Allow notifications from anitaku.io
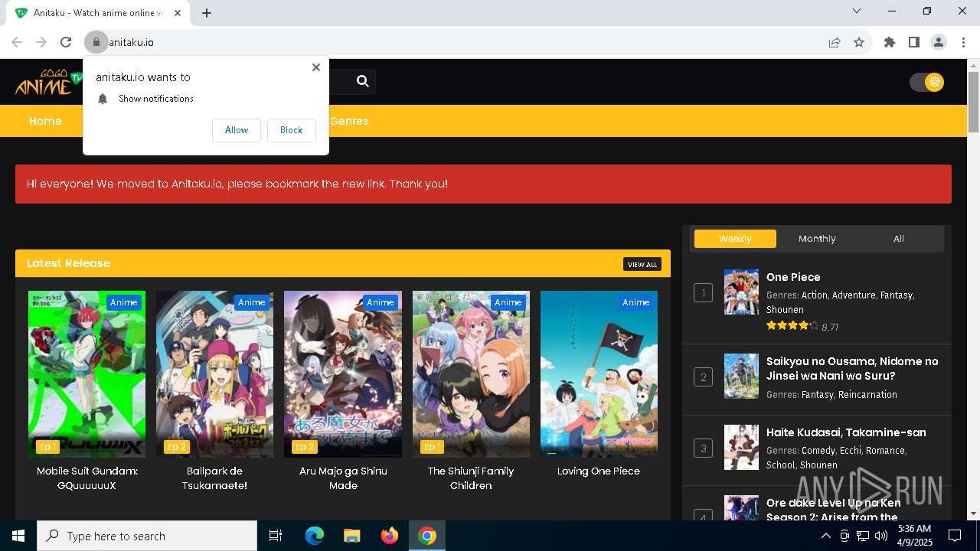980x551 pixels. tap(237, 130)
